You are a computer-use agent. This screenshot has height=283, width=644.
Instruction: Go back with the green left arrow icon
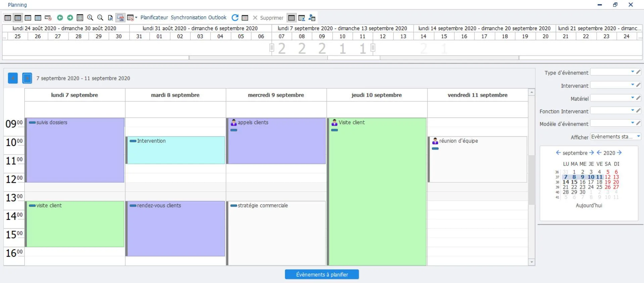click(60, 18)
